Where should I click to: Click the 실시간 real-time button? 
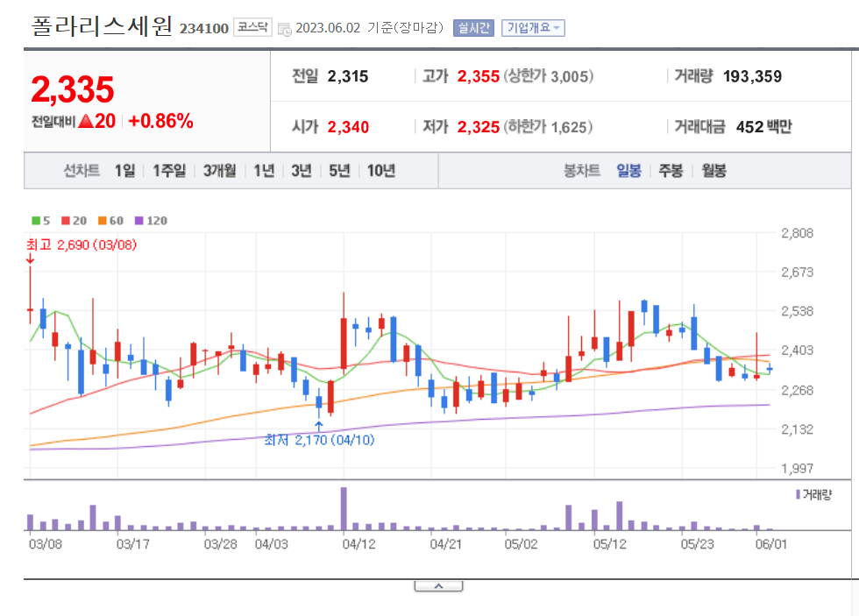473,28
